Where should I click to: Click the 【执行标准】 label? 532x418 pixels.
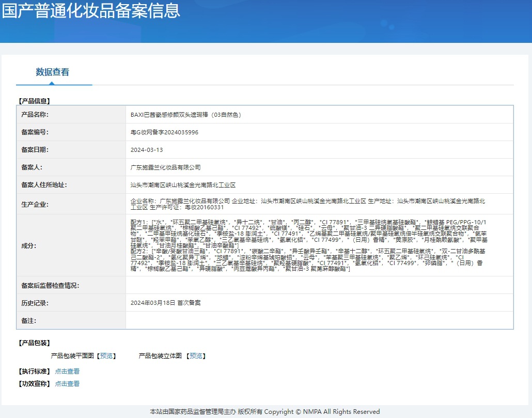point(34,371)
